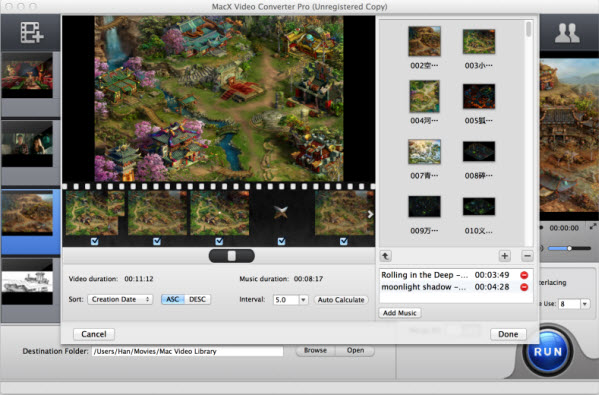Uncheck the first filmstrip frame checkbox
The image size is (599, 395).
pos(94,241)
